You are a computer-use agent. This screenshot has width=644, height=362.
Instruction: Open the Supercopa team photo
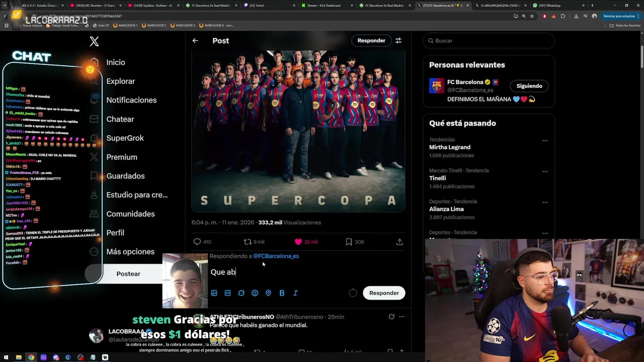point(298,131)
